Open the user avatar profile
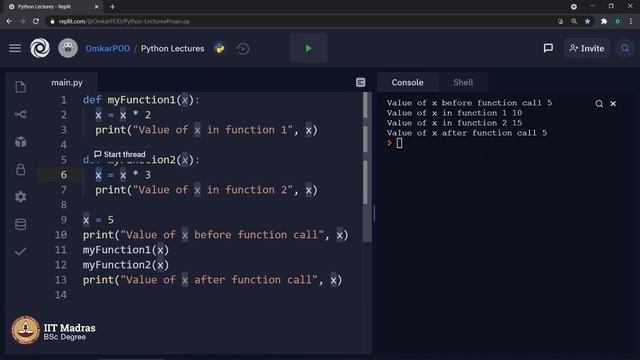 click(x=68, y=48)
